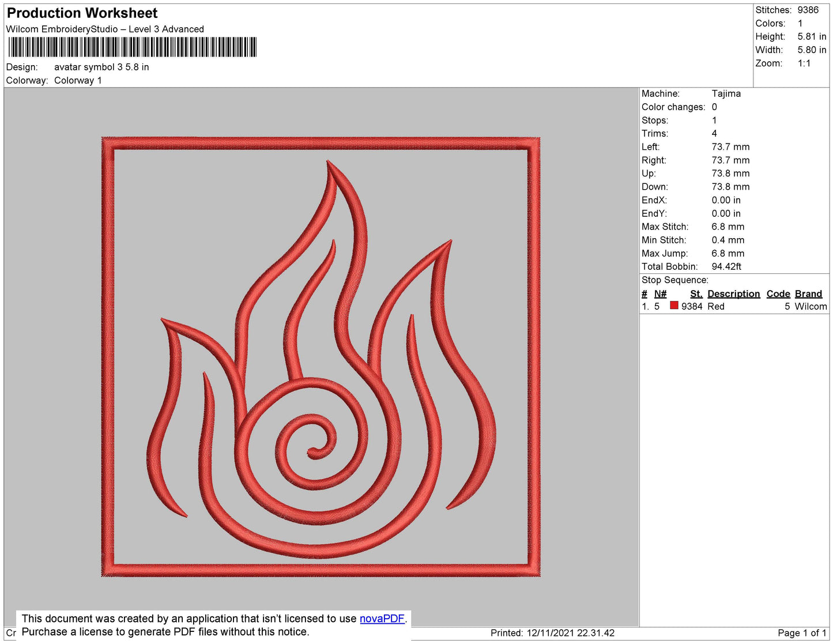Click Min Stitch value '0.4 mm'

click(728, 240)
